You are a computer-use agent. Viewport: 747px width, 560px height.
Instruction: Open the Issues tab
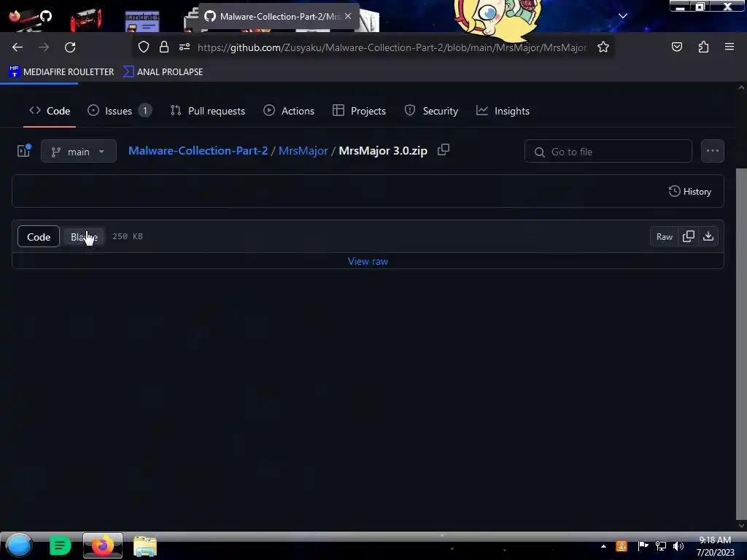pos(119,111)
